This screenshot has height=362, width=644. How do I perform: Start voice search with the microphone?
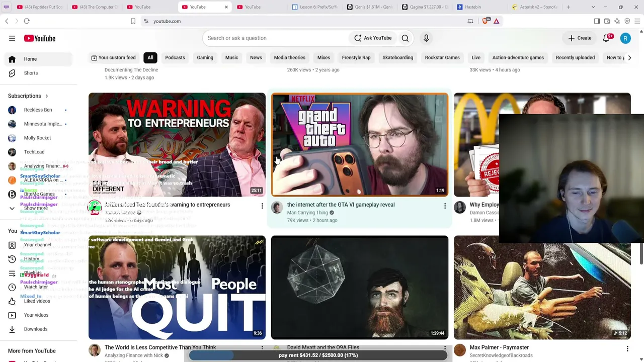[x=426, y=38]
